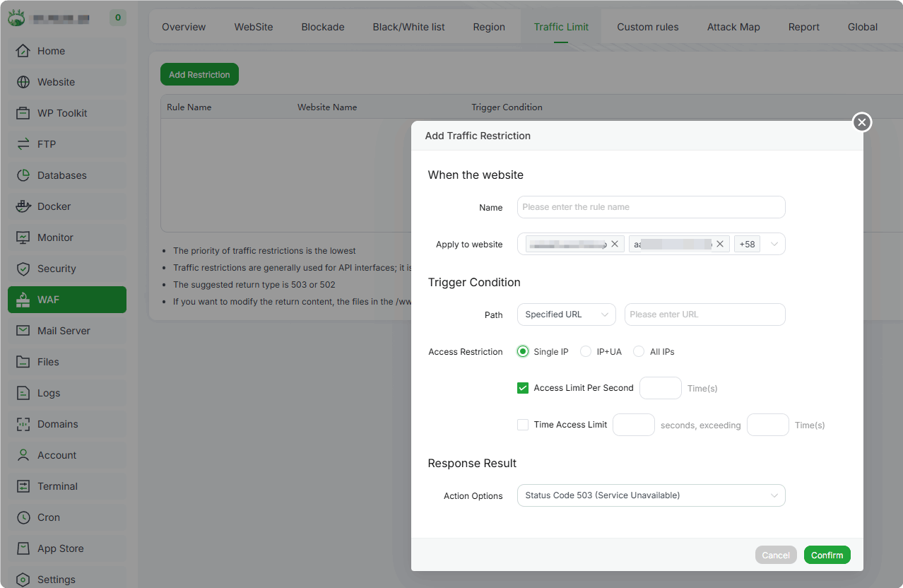Switch to the Custom rules tab

[x=647, y=27]
